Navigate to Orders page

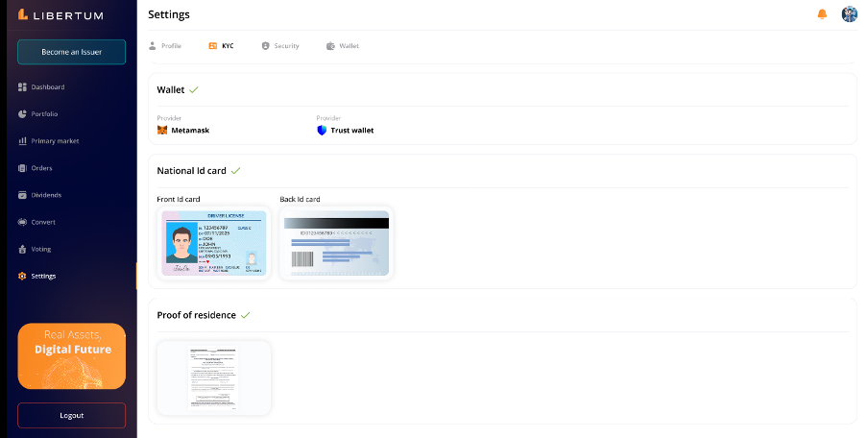(x=41, y=168)
